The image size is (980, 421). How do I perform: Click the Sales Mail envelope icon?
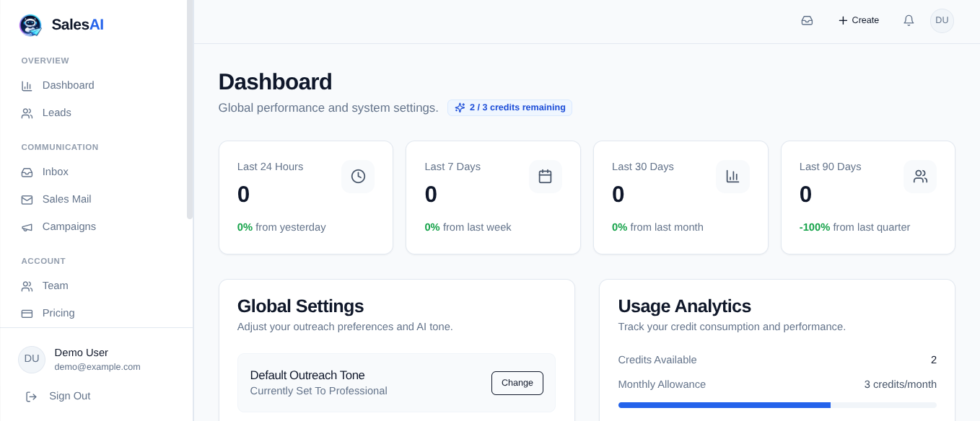click(x=27, y=200)
